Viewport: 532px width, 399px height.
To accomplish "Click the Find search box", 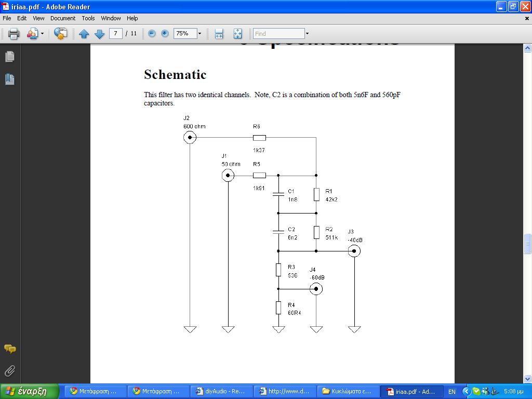I will tap(278, 34).
